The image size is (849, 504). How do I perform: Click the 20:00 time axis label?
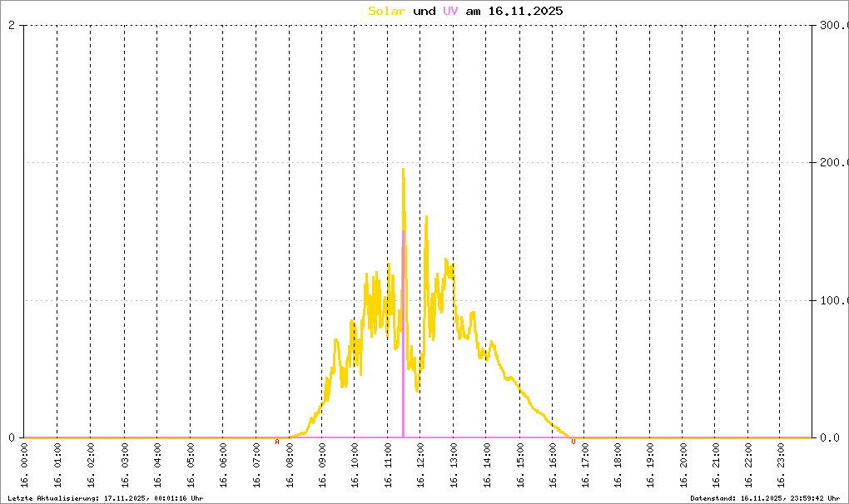(683, 465)
